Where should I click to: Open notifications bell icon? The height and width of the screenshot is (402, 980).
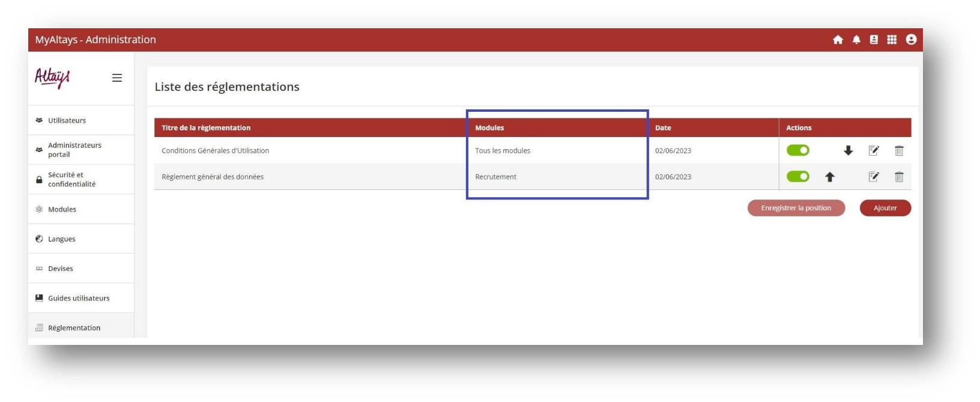click(x=856, y=40)
